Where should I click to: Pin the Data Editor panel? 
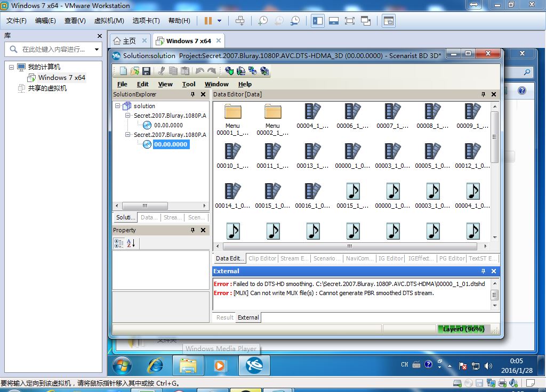[x=483, y=94]
